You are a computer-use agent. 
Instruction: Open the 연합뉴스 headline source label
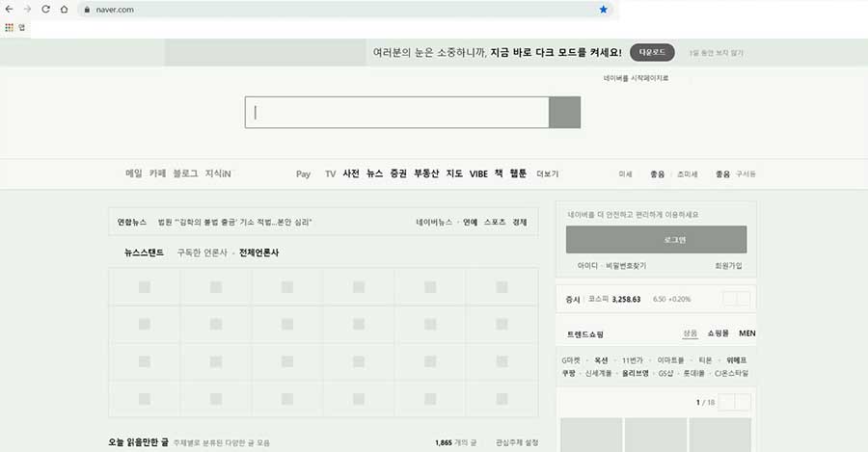click(132, 222)
